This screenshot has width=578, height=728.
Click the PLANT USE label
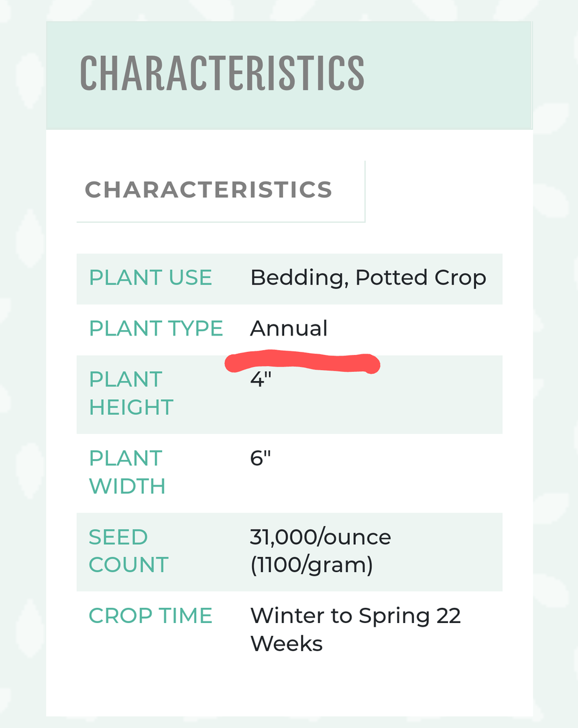pyautogui.click(x=151, y=278)
